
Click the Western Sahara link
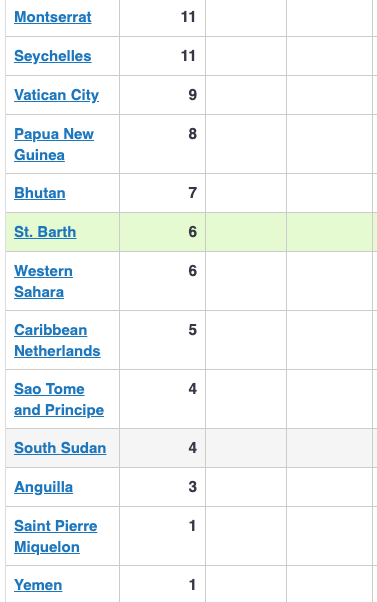coord(43,281)
